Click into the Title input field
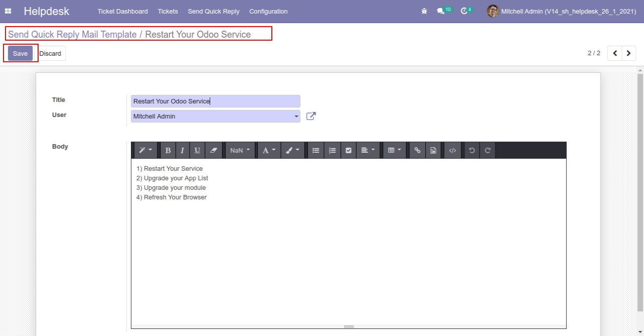Viewport: 644px width, 336px height. point(216,101)
